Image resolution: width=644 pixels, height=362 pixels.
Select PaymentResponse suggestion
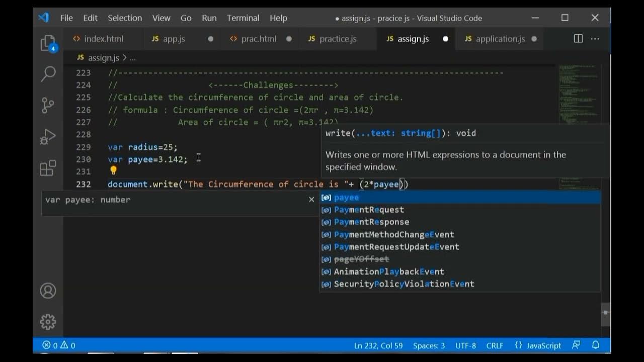(x=460, y=222)
